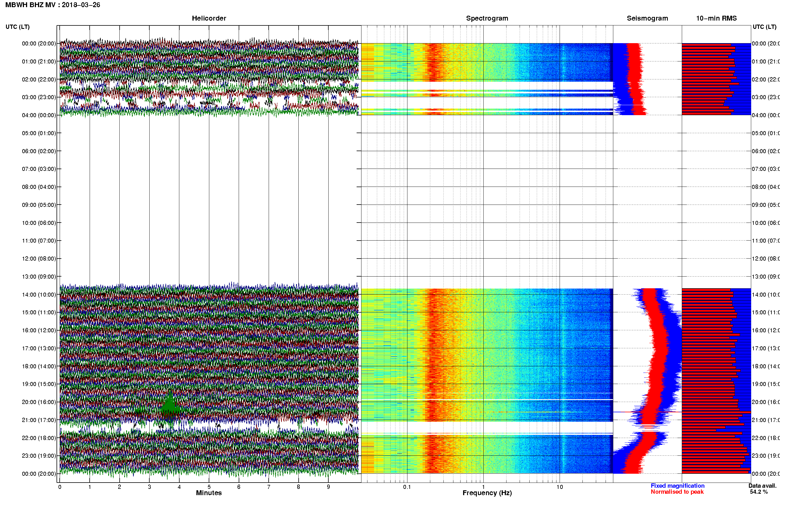Screen dimensions: 812x508
Task: Click the right-side '14:00 (10:' time label
Action: point(766,295)
